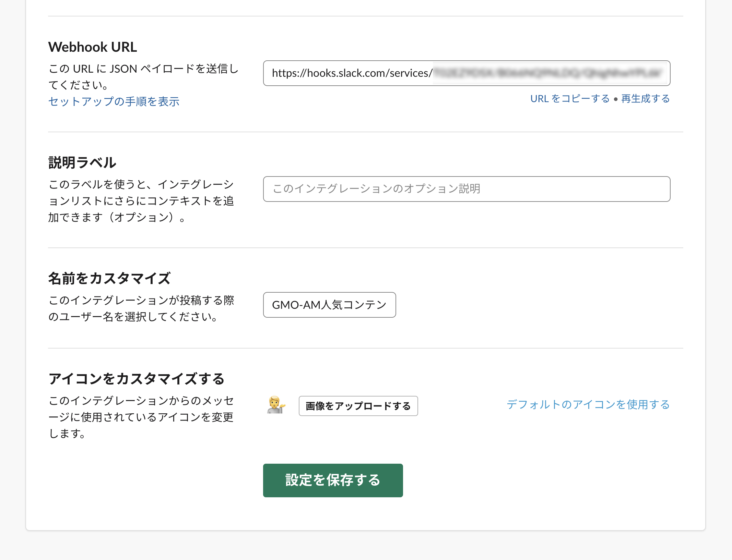Viewport: 732px width, 560px height.
Task: Click デフォルトのアイコンを使用する link
Action: (588, 405)
